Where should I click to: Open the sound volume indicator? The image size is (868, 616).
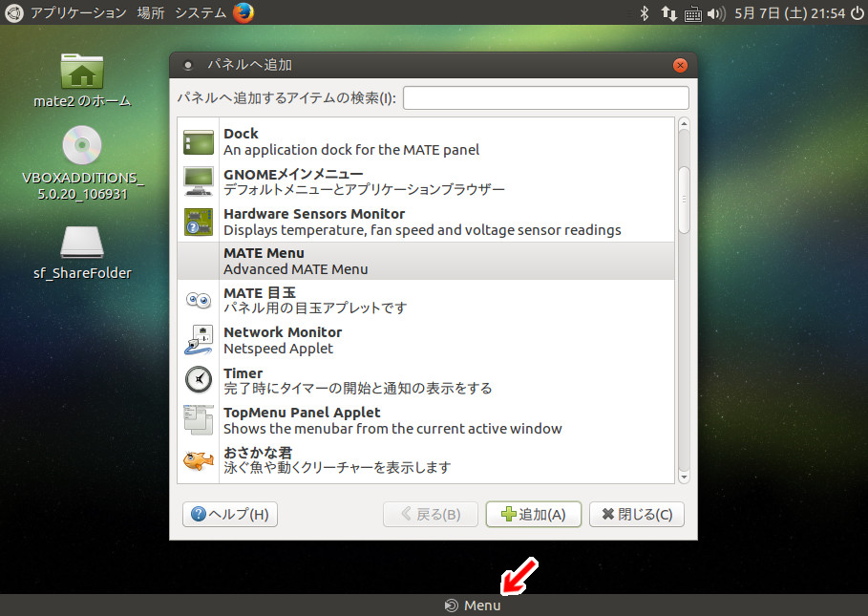pos(716,13)
